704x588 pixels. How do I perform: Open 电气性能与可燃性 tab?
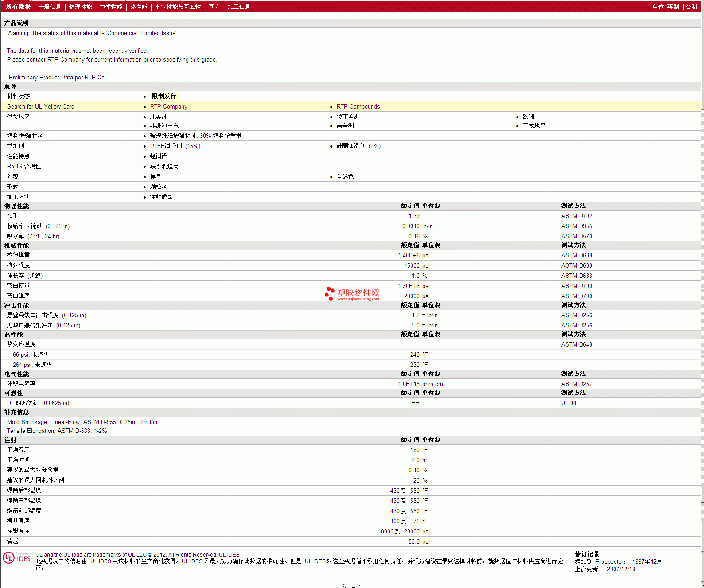(x=178, y=7)
